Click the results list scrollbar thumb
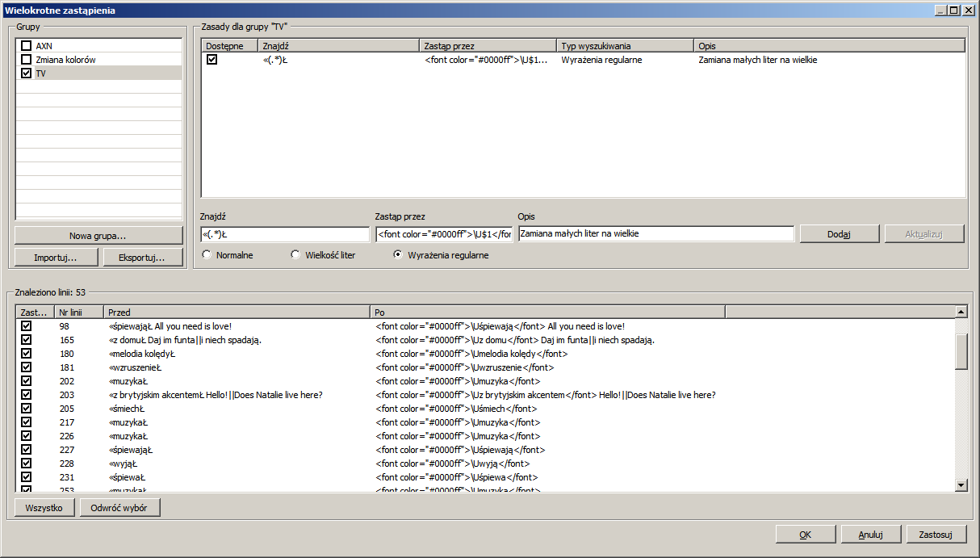Image resolution: width=980 pixels, height=558 pixels. point(961,350)
